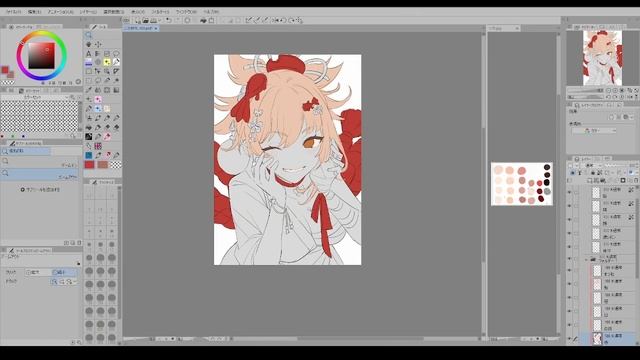Open the Filter menu (フィルター)
640x360 pixels.
coord(160,12)
